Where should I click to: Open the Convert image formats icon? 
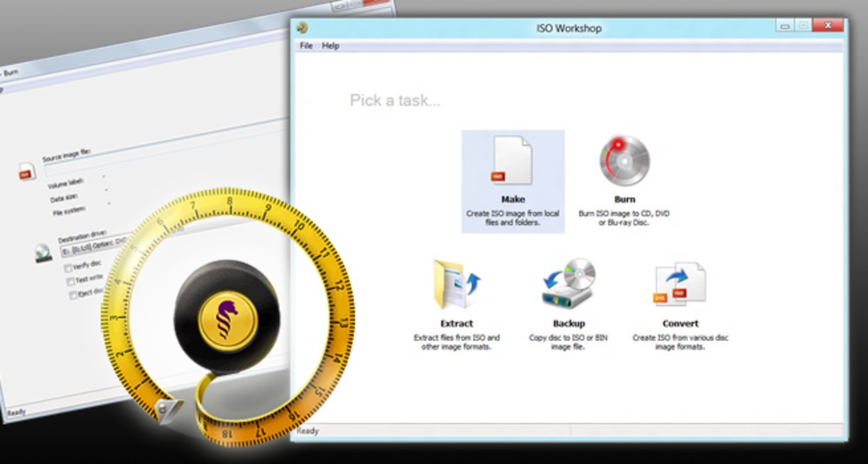click(679, 285)
